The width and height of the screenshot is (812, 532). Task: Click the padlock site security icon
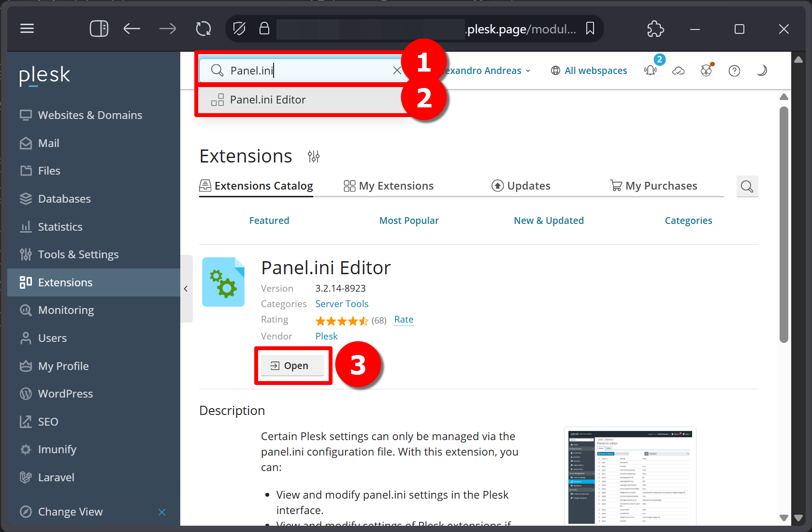264,28
